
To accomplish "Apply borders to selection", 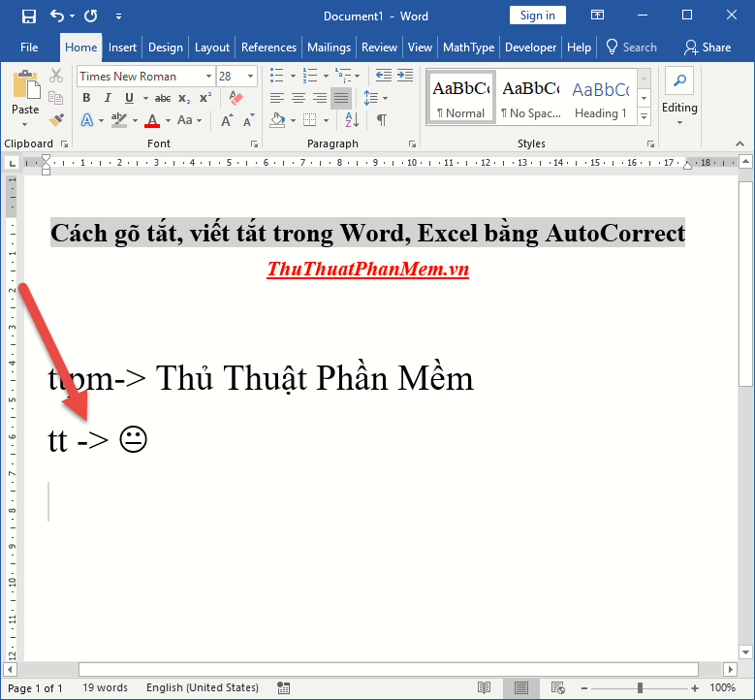I will 309,120.
